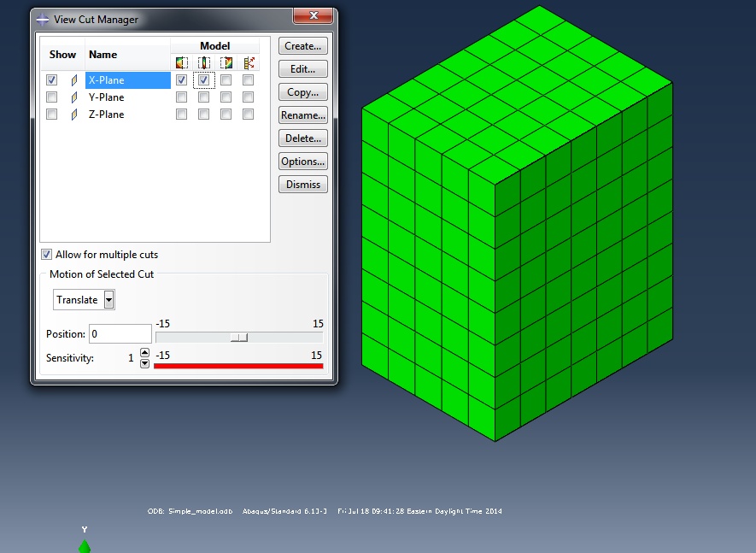
Task: Select the X-Plane row name
Action: [128, 80]
